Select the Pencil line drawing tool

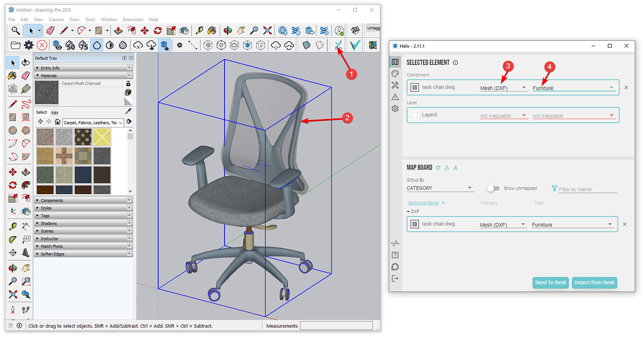(63, 30)
